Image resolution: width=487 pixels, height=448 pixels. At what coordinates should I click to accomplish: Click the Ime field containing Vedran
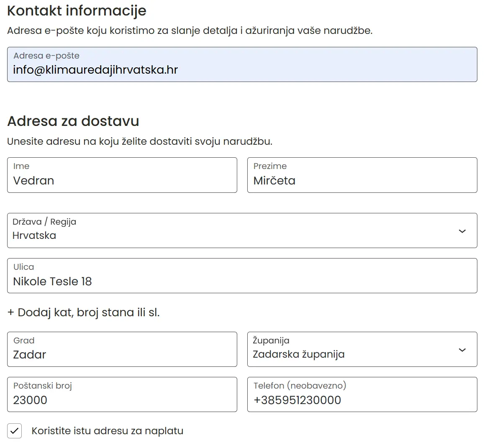[122, 175]
